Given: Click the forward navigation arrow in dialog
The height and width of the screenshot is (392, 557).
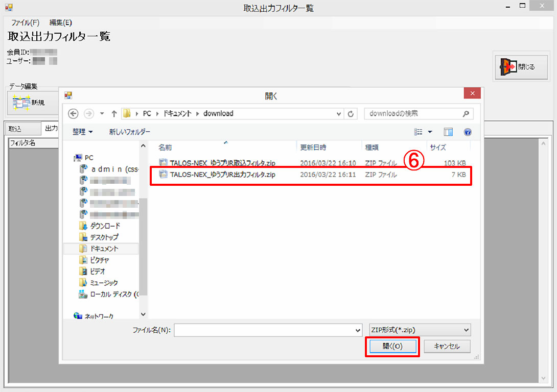Looking at the screenshot, I should tap(89, 113).
